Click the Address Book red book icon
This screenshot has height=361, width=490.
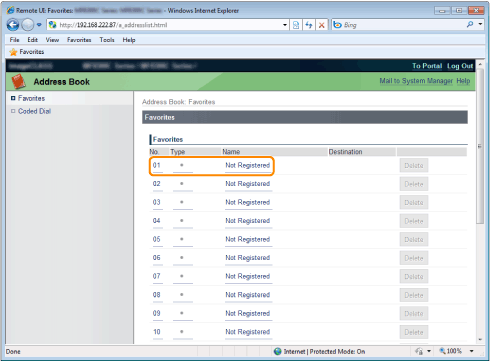(18, 81)
